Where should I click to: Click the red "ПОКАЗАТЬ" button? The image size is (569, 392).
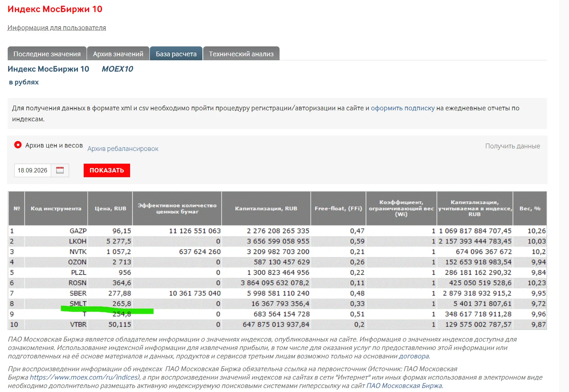click(x=107, y=170)
